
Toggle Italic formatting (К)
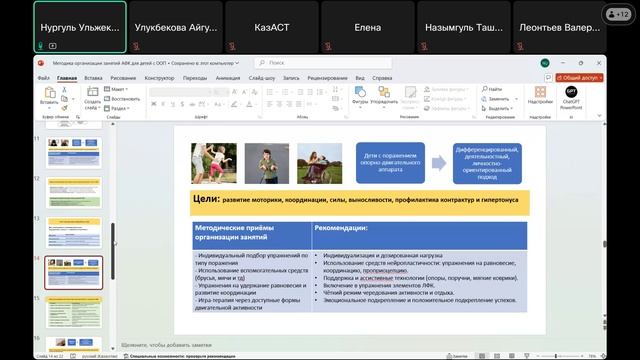point(163,104)
